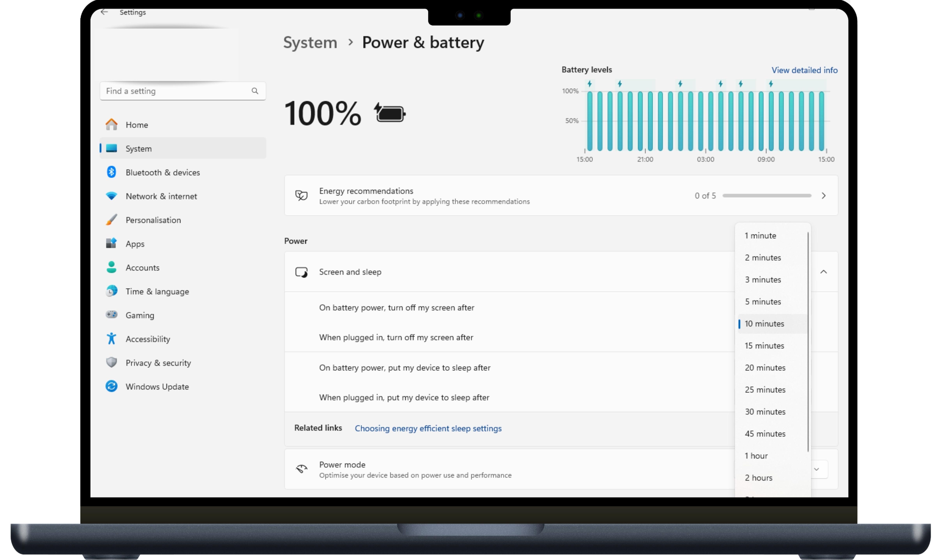Choose 2 minutes from the dropdown list

(x=772, y=257)
